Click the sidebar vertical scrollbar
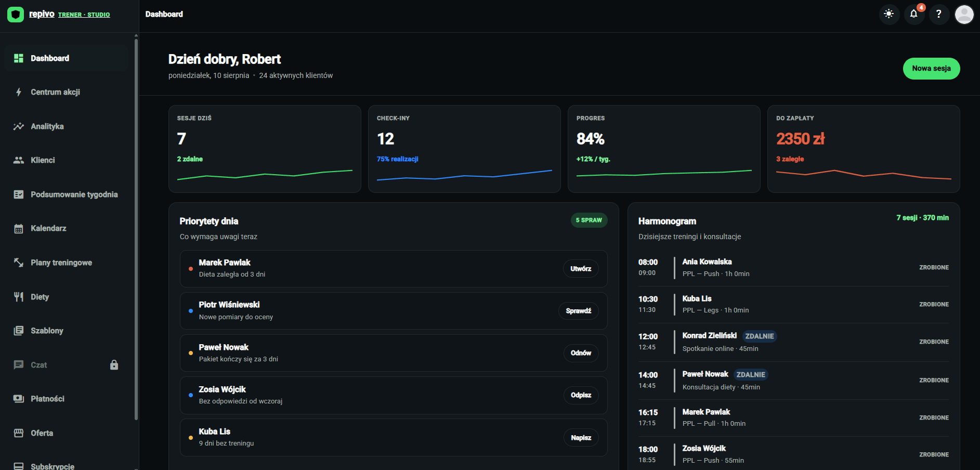 coord(136,229)
